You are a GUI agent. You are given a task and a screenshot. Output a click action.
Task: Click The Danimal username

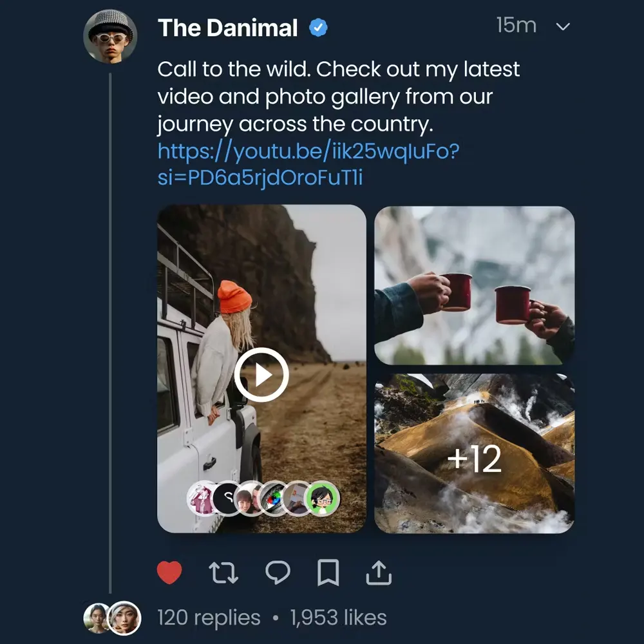(227, 28)
